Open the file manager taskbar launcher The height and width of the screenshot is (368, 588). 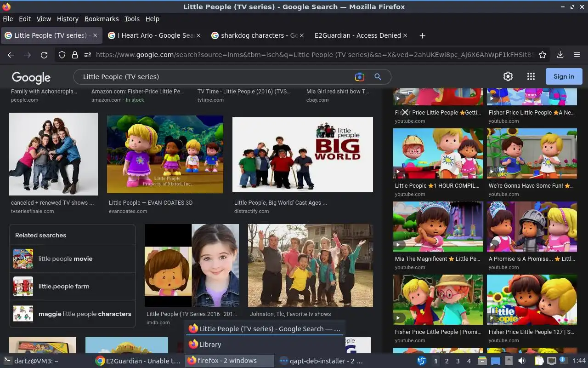482,361
